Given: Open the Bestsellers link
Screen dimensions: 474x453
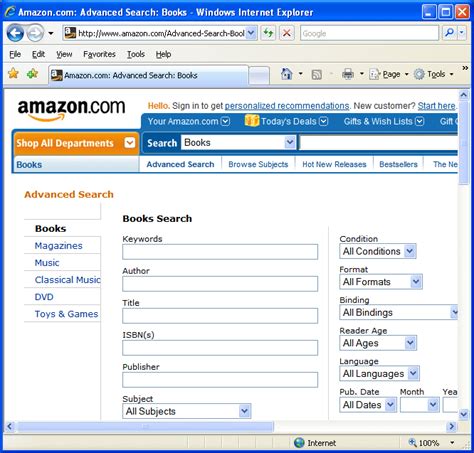Looking at the screenshot, I should click(398, 164).
